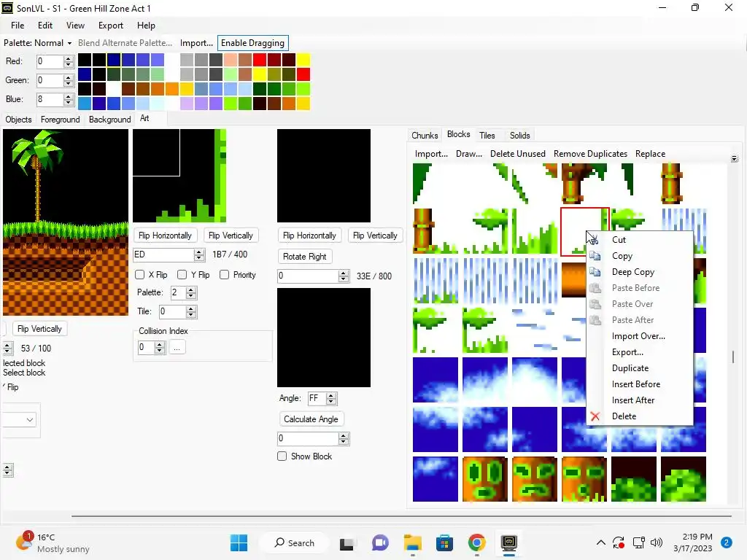Viewport: 747px width, 560px height.
Task: Increase the Tile number spinner
Action: (x=190, y=308)
